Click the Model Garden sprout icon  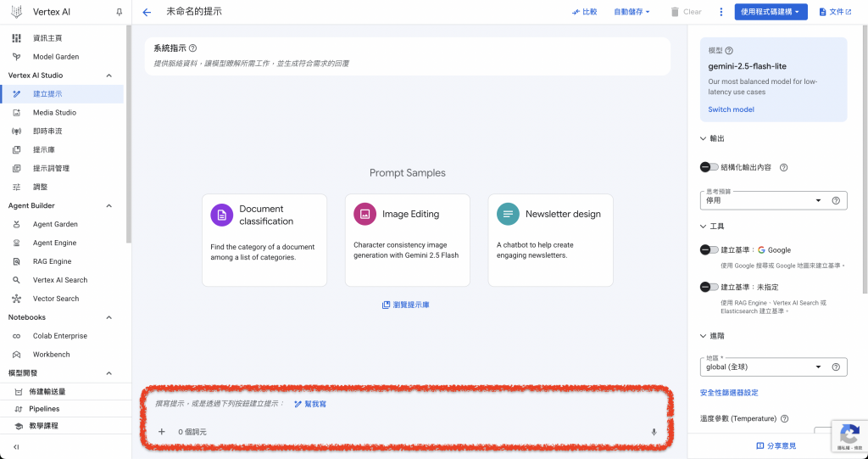(x=17, y=57)
